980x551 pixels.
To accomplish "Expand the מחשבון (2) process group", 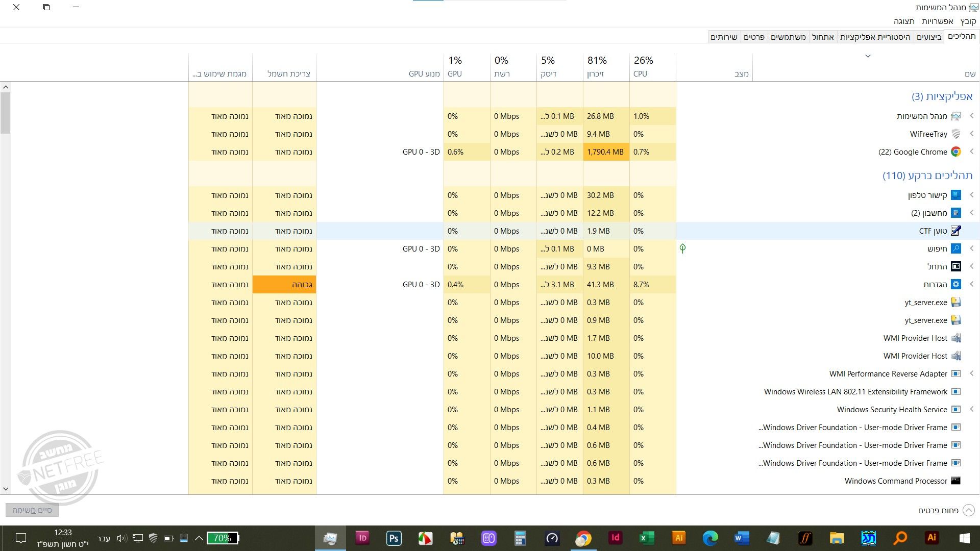I will [972, 213].
